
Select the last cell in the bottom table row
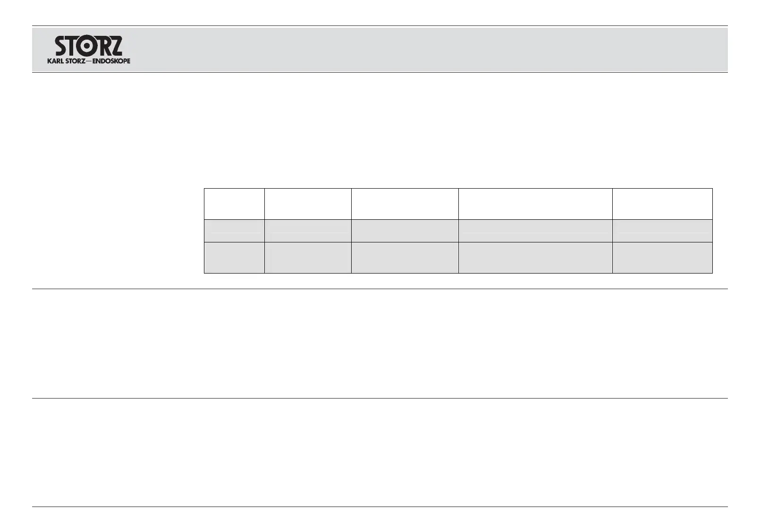pyautogui.click(x=662, y=258)
